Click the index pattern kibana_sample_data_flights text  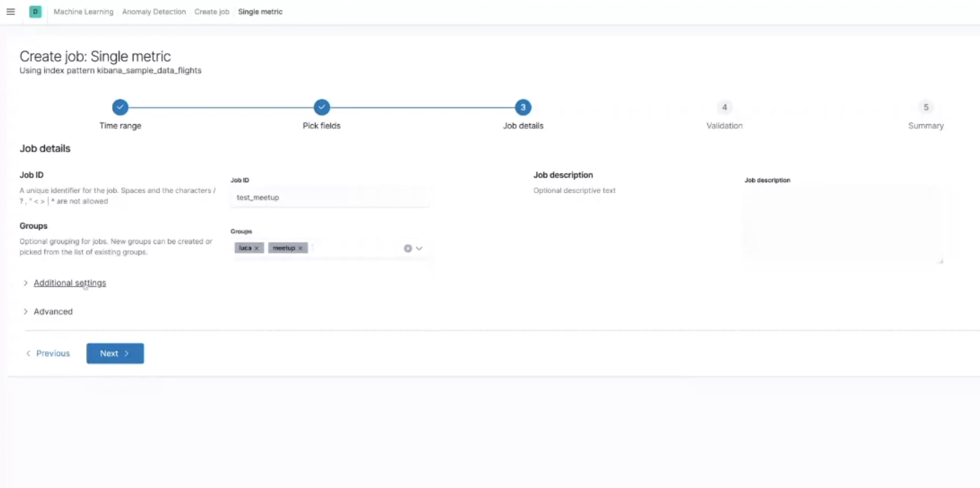point(149,70)
